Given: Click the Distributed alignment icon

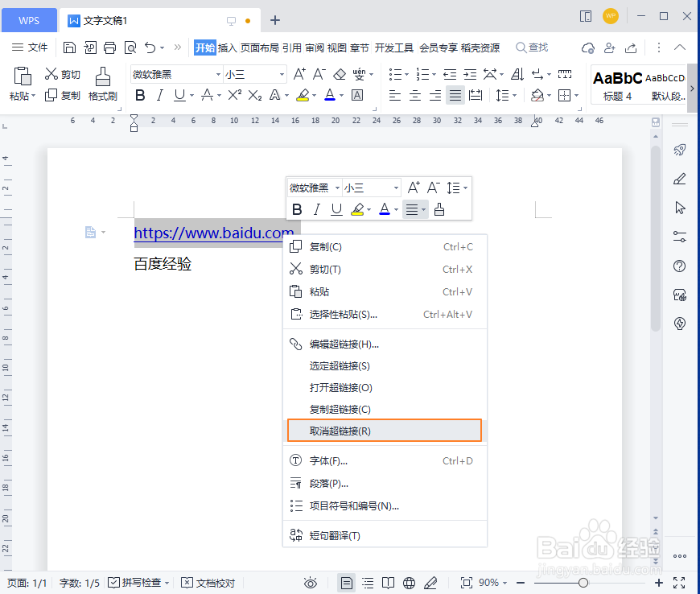Looking at the screenshot, I should [x=476, y=95].
